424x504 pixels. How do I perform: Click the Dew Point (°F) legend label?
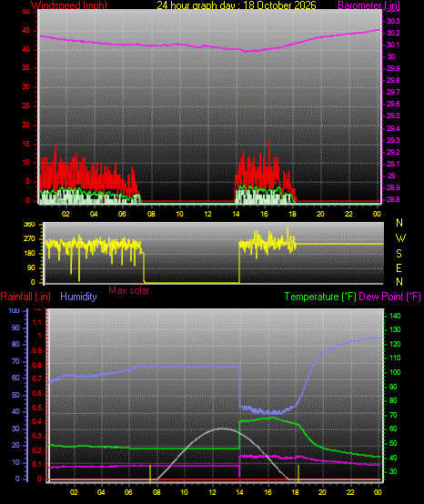click(389, 297)
